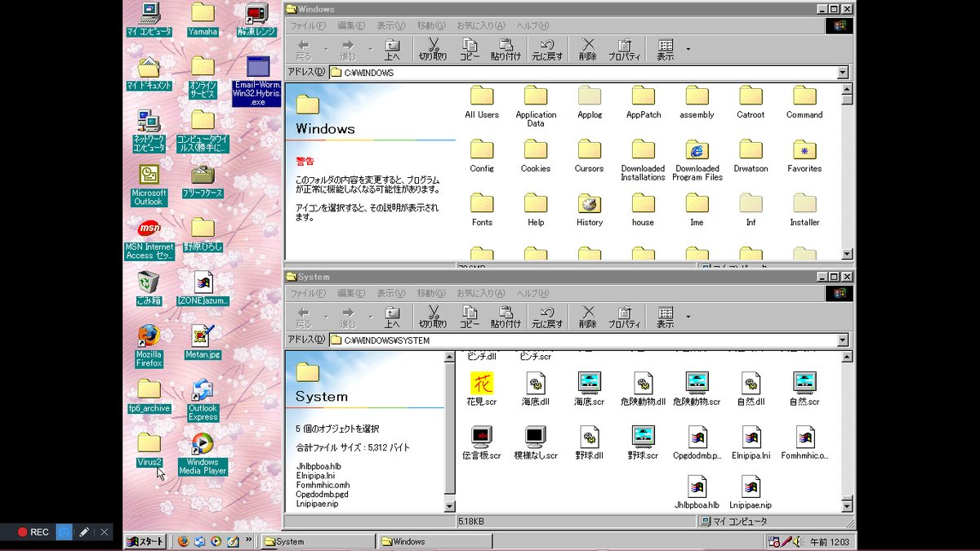This screenshot has height=551, width=980.
Task: Select the Email-Worm.Win32.Hybris.exe desktop icon
Action: pyautogui.click(x=257, y=81)
